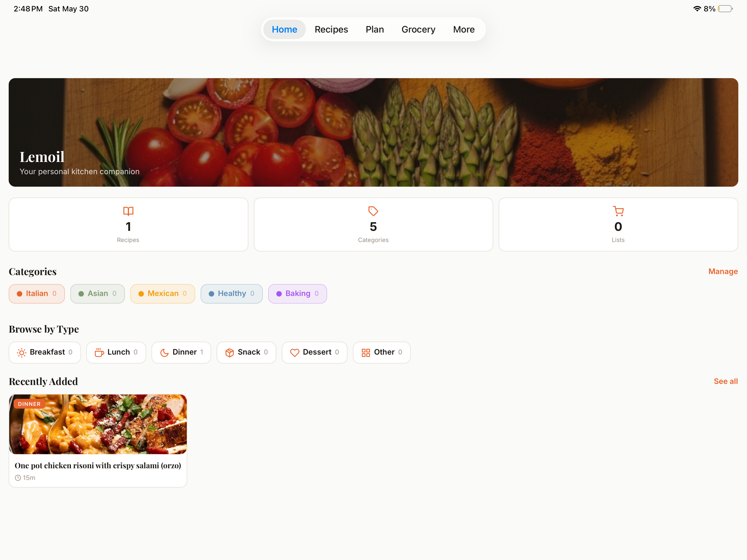Filter by the Asian category chip

point(97,294)
